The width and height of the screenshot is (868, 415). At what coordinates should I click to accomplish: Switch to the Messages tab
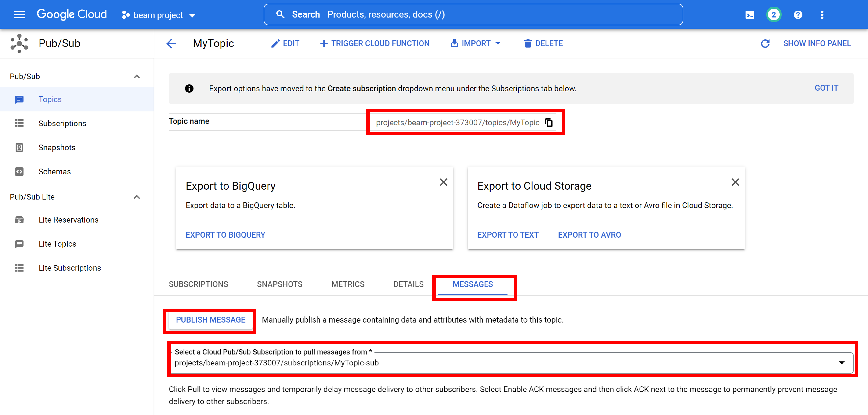[473, 284]
